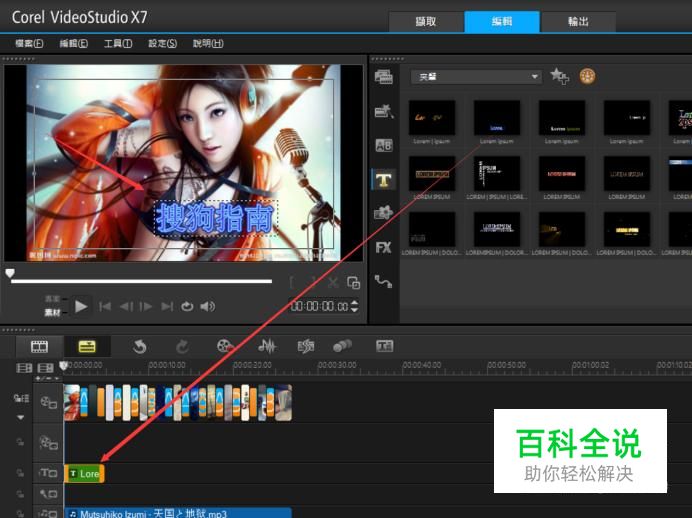Select the preview jog slider handle
This screenshot has width=692, height=518.
10,274
